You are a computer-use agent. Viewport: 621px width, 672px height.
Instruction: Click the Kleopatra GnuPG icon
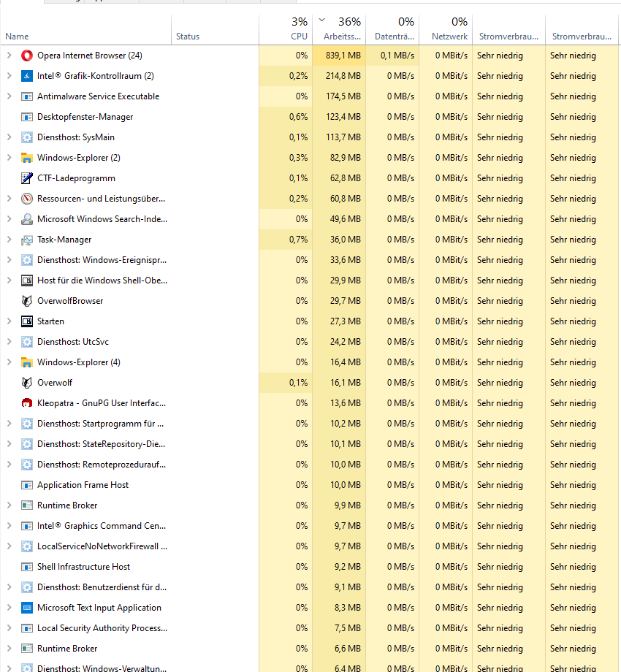pyautogui.click(x=27, y=403)
